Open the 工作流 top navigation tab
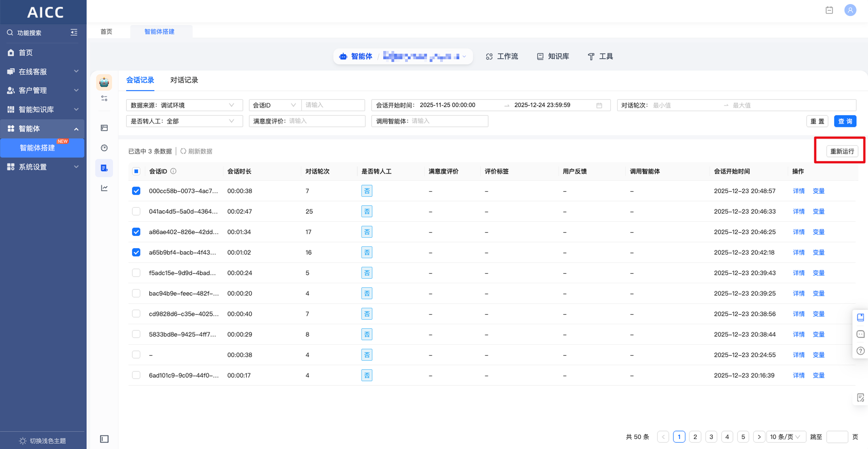This screenshot has height=449, width=868. pyautogui.click(x=502, y=57)
